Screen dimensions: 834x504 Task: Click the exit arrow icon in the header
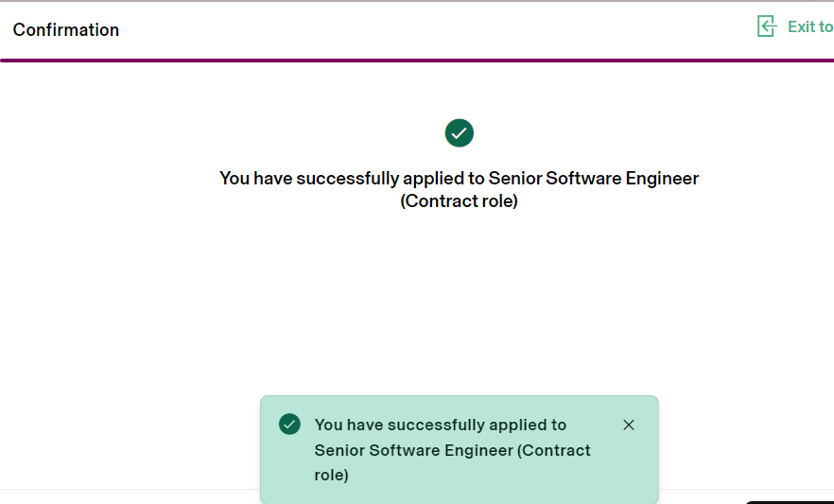click(767, 26)
